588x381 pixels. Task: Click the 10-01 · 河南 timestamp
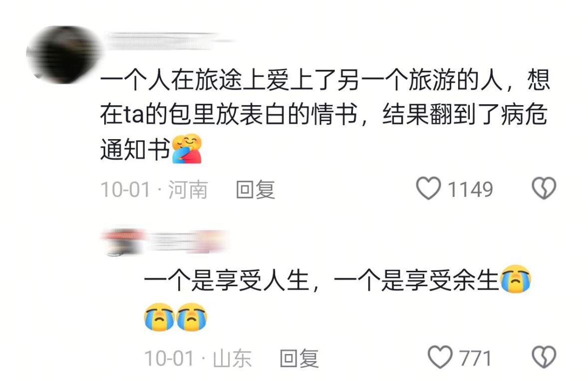154,189
